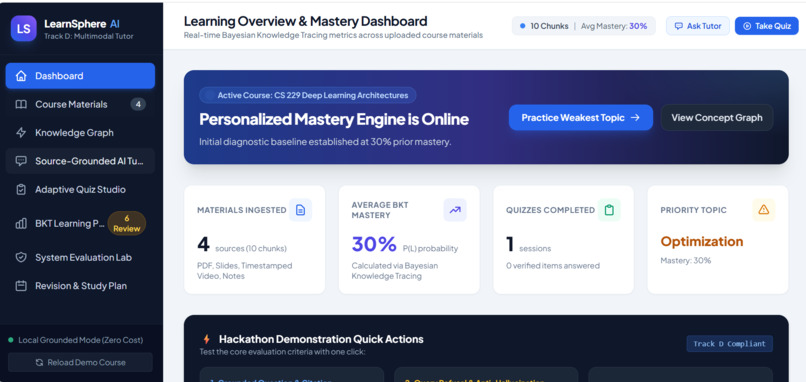This screenshot has width=806, height=382.
Task: Click the Revision & Study Plan calendar icon
Action: pyautogui.click(x=21, y=286)
